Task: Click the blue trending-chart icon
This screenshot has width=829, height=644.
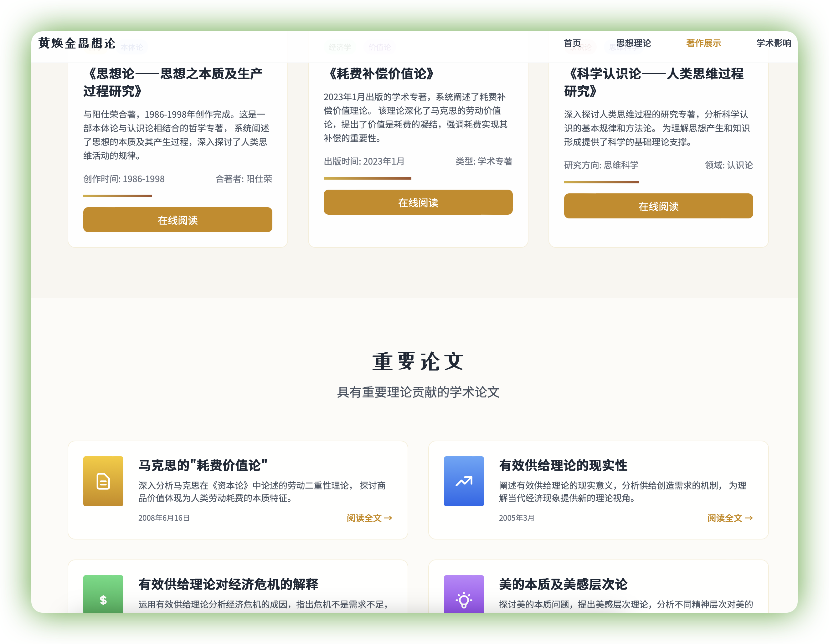Action: (463, 481)
